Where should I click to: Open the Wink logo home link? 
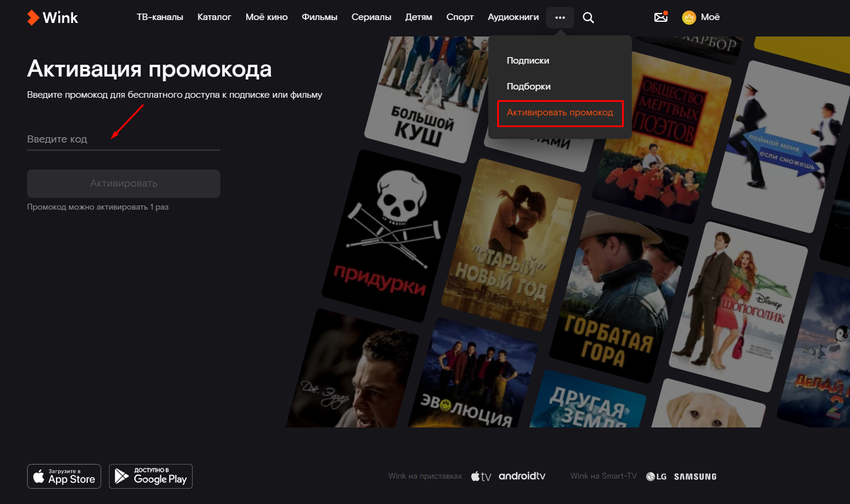pyautogui.click(x=52, y=18)
